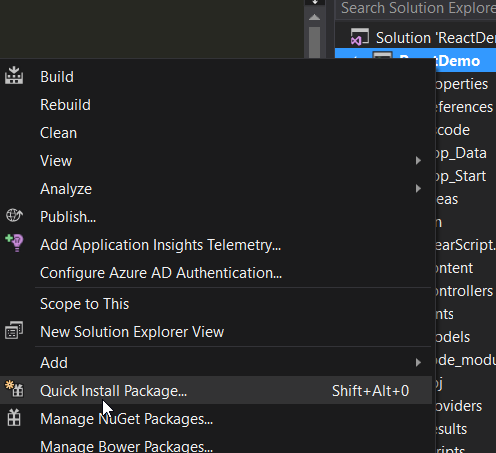Select the node_modules folder in tree
The height and width of the screenshot is (453, 496).
466,360
